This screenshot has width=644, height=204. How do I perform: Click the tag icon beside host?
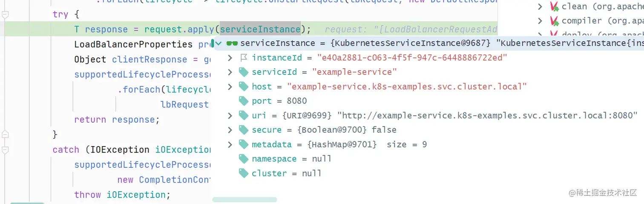pyautogui.click(x=244, y=86)
